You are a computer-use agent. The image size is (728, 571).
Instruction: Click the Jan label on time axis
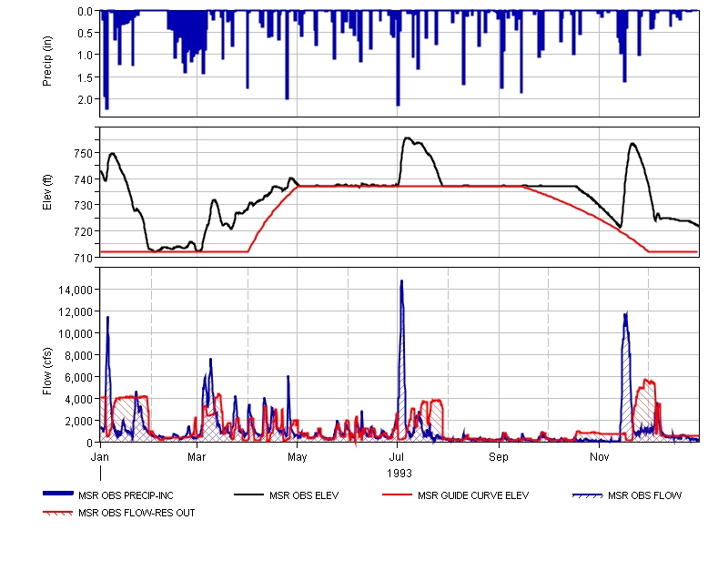click(100, 457)
